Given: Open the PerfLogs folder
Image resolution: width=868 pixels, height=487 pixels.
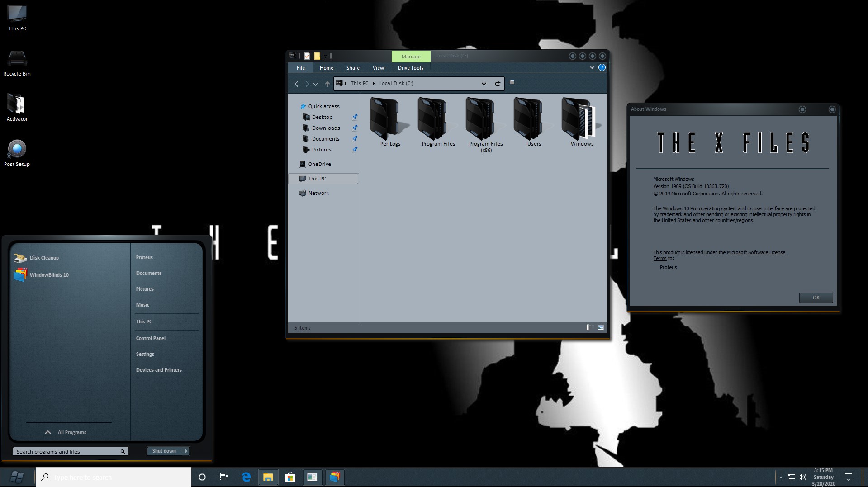Looking at the screenshot, I should pos(390,122).
